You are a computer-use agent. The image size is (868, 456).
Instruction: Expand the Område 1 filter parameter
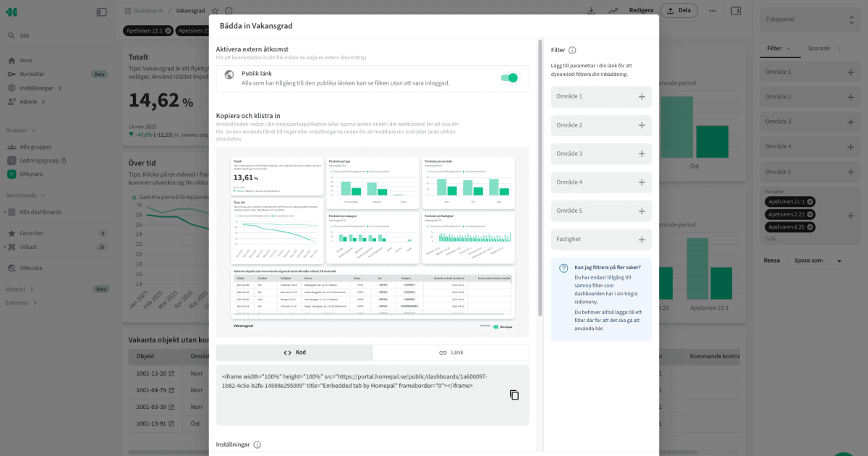pos(640,96)
